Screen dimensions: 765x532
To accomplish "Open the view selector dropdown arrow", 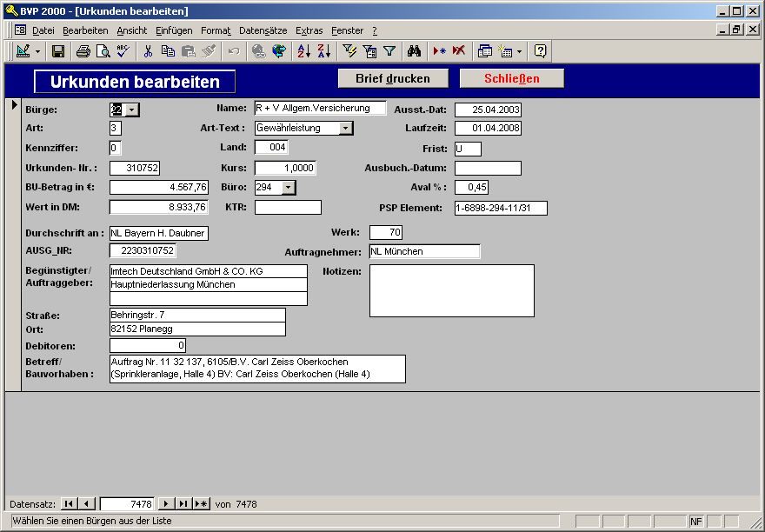I will coord(37,51).
